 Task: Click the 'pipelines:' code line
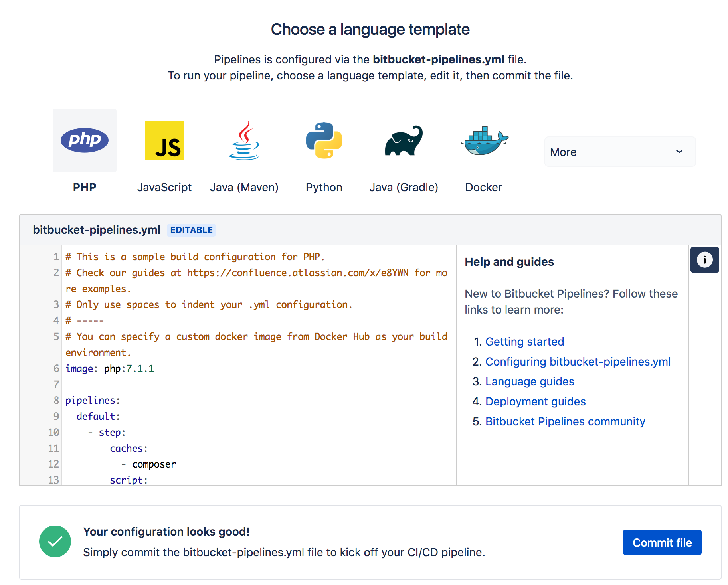coord(93,400)
